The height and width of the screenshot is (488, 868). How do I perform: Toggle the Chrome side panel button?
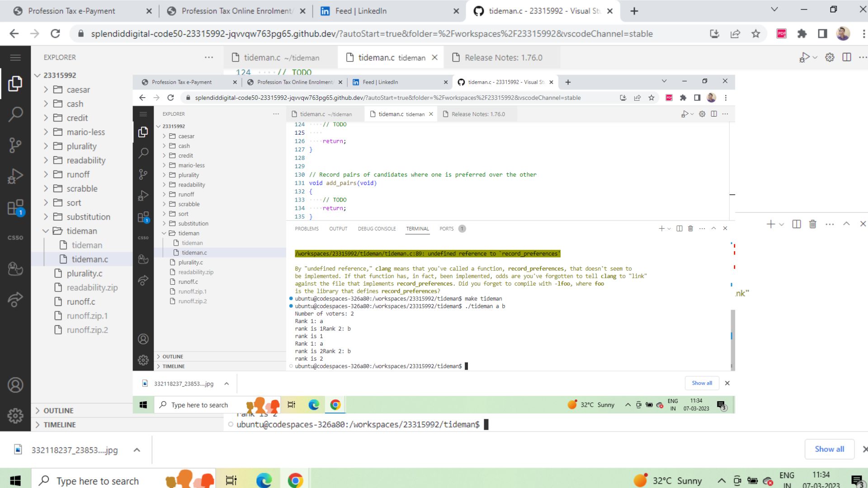tap(822, 34)
